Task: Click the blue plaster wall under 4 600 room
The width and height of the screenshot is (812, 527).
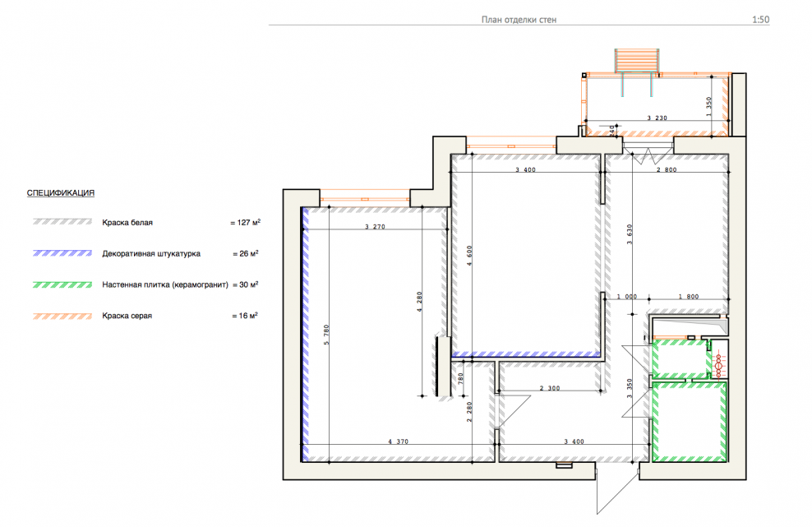Action: [x=526, y=355]
